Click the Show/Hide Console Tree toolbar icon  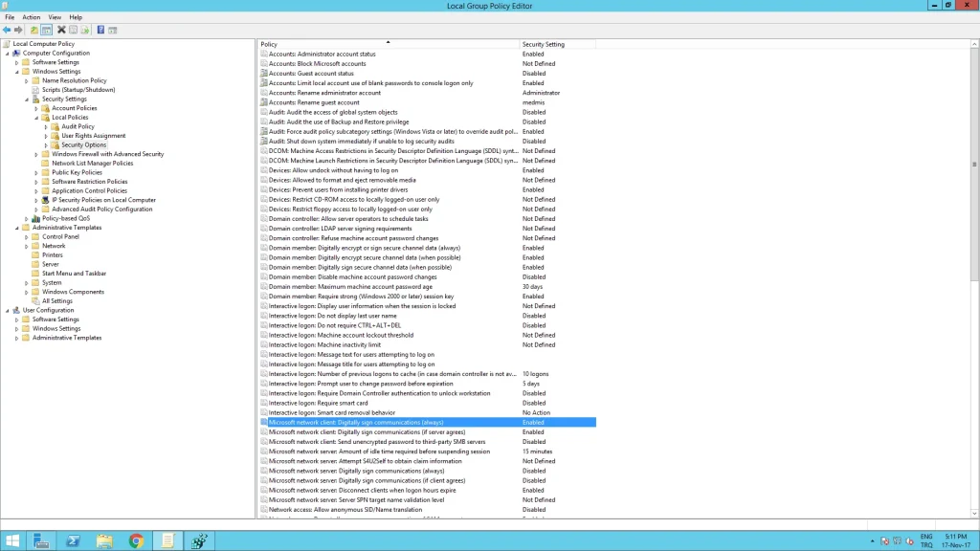pyautogui.click(x=46, y=30)
